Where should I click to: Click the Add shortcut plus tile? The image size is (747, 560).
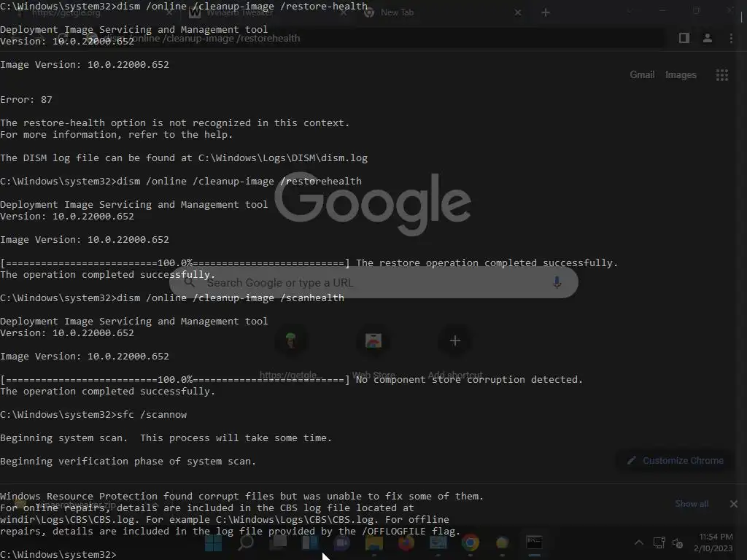coord(455,341)
